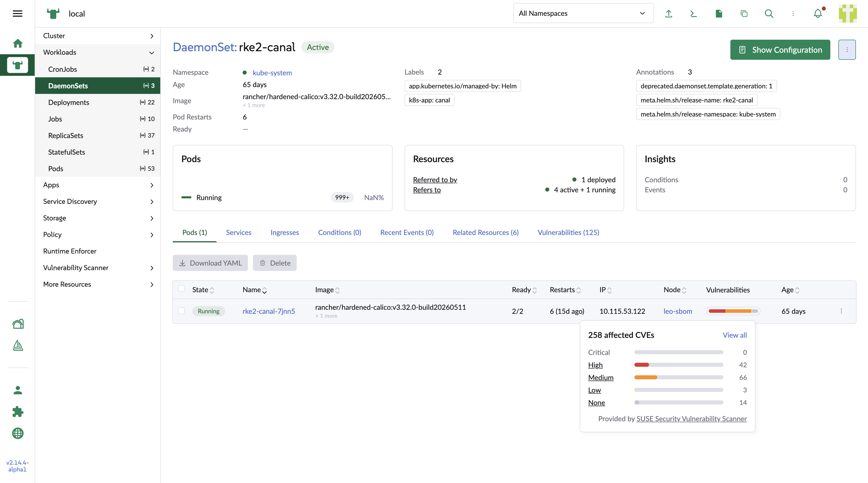
Task: Sort table by IP column
Action: (606, 290)
